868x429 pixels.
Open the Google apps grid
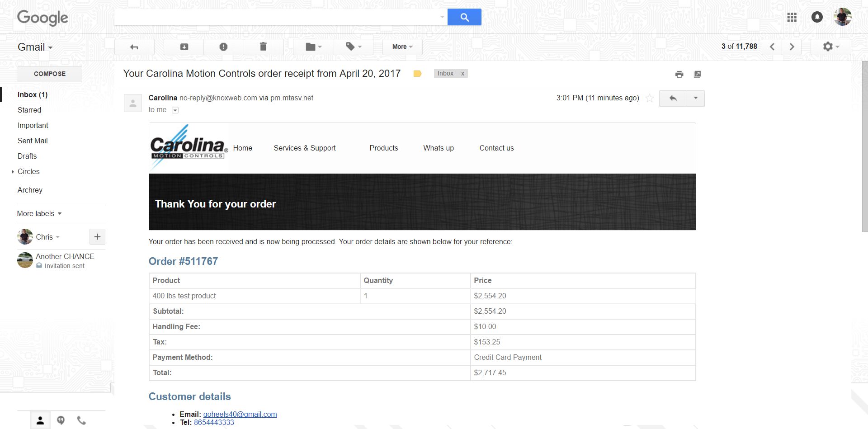click(792, 17)
